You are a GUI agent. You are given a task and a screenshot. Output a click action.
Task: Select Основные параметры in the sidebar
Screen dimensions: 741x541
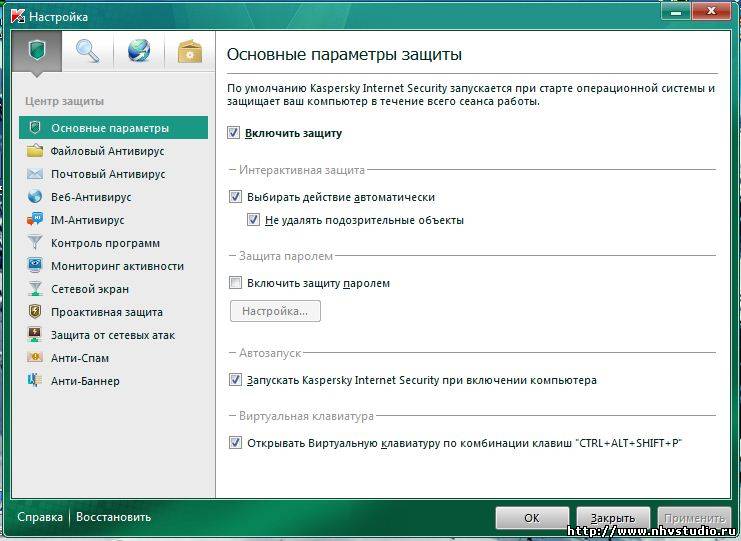click(113, 128)
